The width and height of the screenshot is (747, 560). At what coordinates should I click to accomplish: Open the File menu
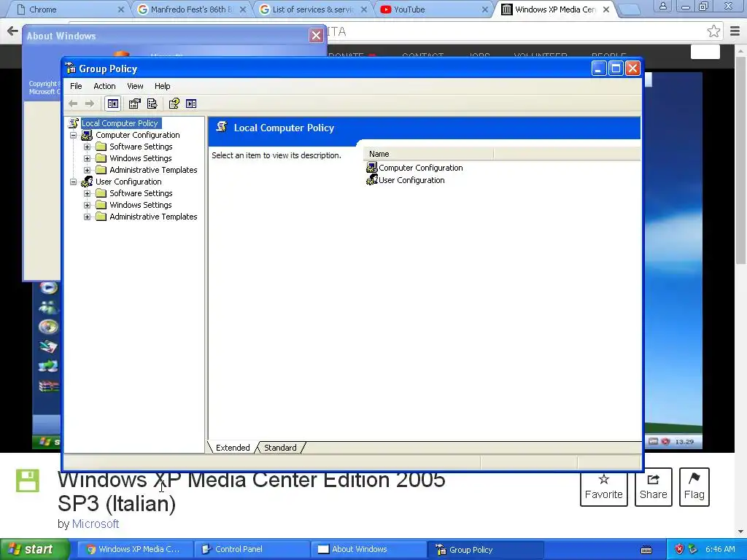tap(76, 86)
